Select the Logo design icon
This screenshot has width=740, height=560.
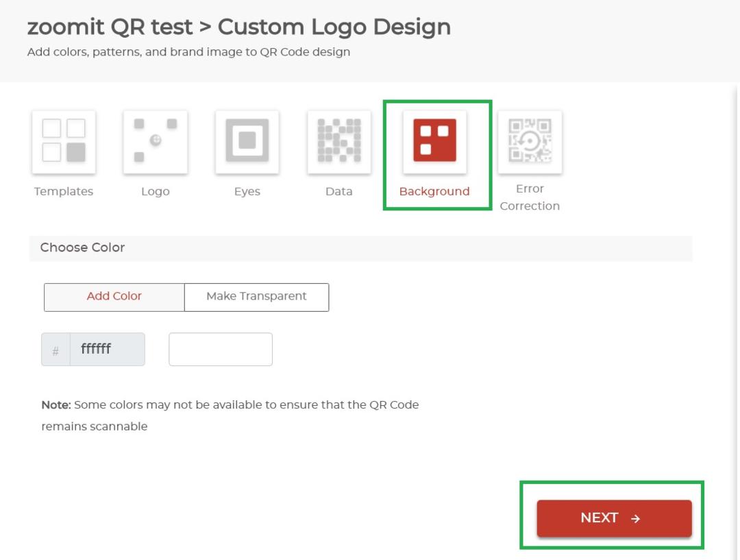[x=156, y=142]
